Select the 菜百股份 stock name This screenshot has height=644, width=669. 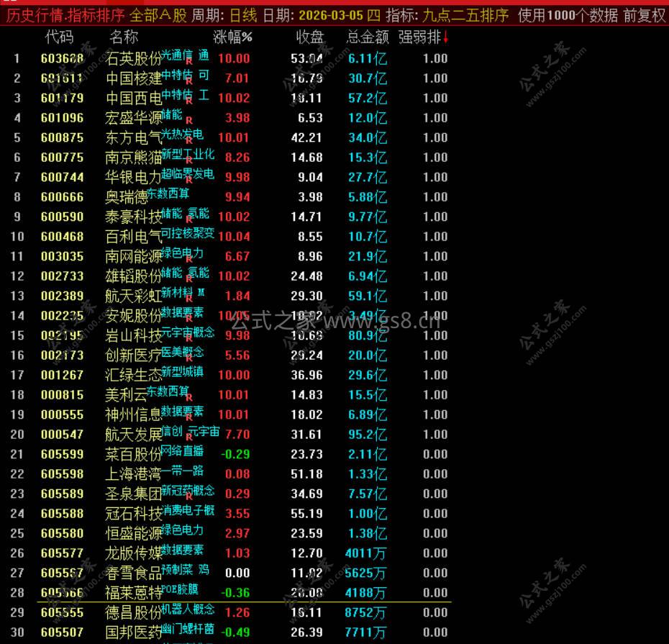(x=134, y=454)
